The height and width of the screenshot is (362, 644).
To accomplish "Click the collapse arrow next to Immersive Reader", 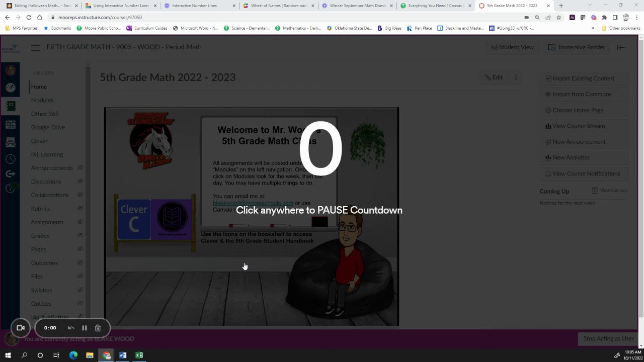I will (621, 47).
